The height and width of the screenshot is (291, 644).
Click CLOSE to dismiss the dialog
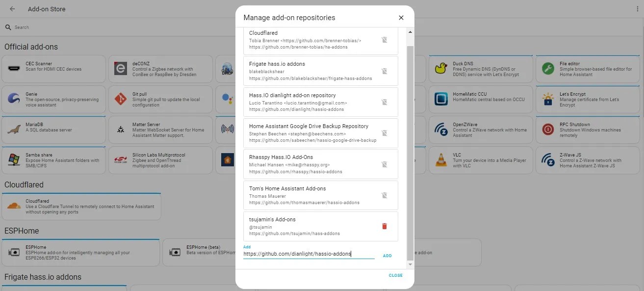pos(395,275)
